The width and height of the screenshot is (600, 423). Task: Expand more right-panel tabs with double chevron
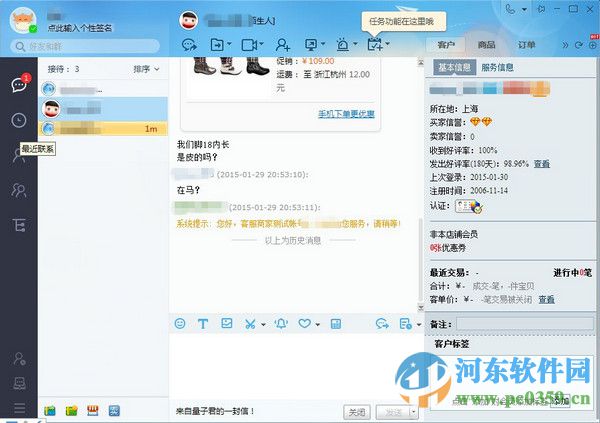(x=565, y=45)
